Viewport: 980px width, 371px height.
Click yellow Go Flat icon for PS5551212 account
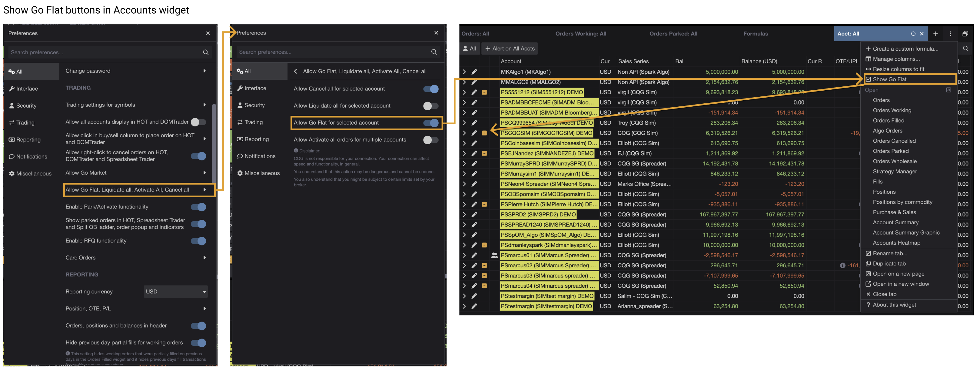[484, 92]
